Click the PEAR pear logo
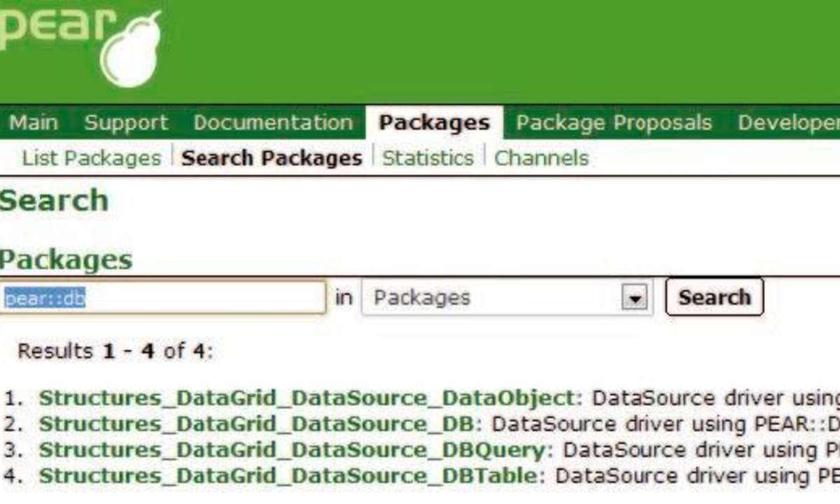This screenshot has height=504, width=840. tap(80, 49)
